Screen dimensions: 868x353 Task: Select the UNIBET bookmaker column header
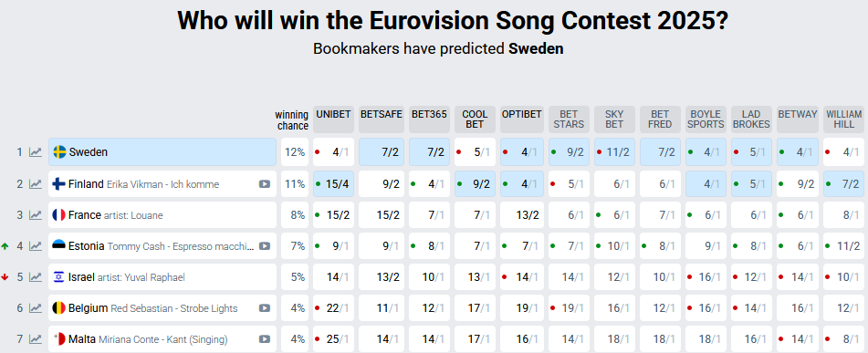(x=333, y=119)
